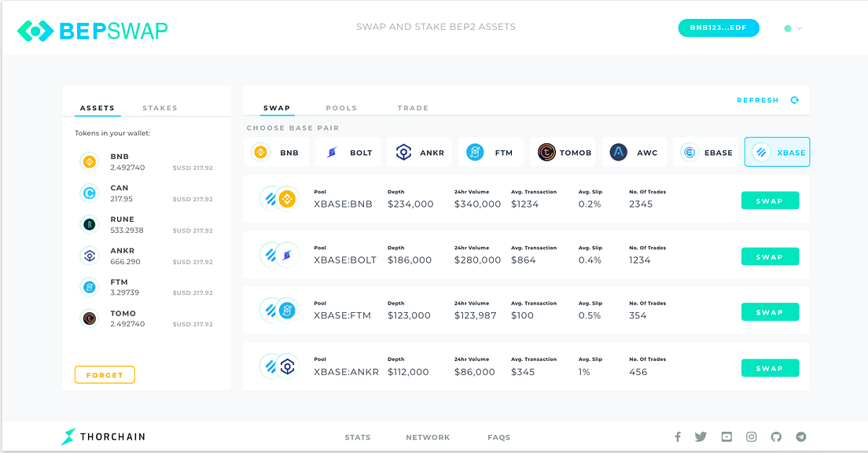Screen dimensions: 868x453
Task: Switch to the Swap tab
Action: coord(277,108)
